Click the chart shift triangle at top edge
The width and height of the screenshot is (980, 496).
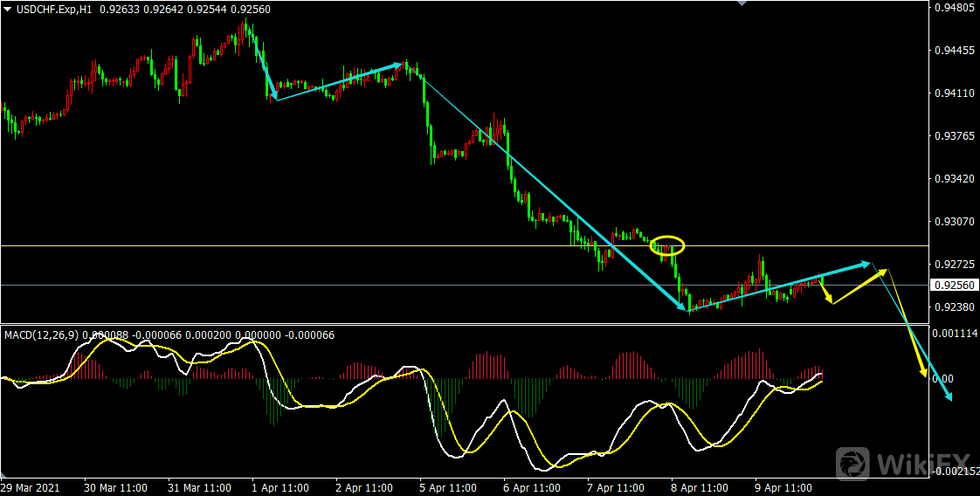click(x=742, y=3)
